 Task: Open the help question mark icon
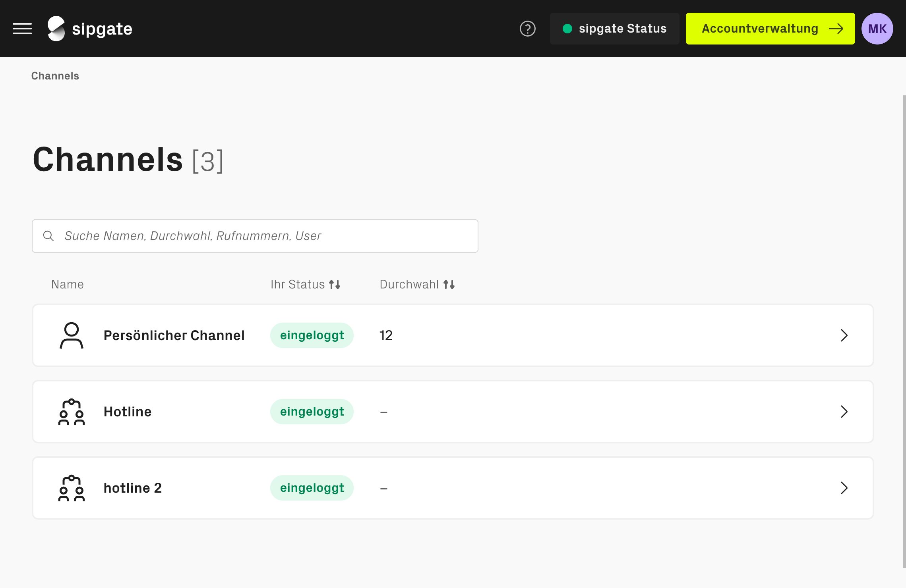coord(527,29)
